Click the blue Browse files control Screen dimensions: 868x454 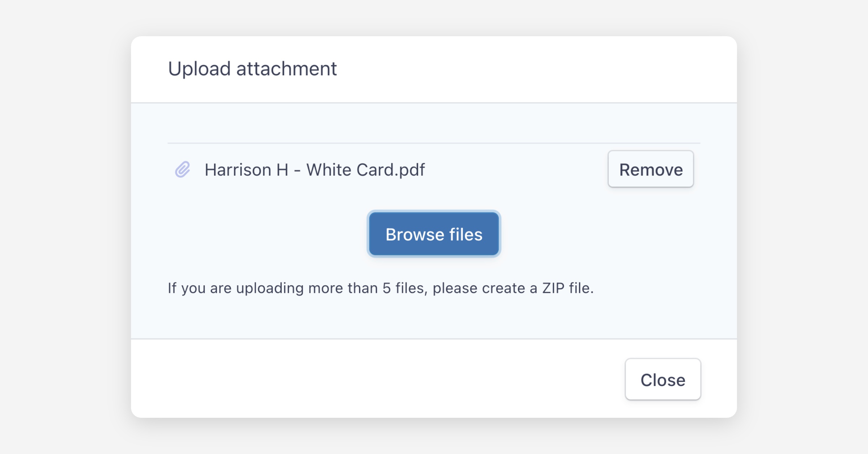click(434, 234)
